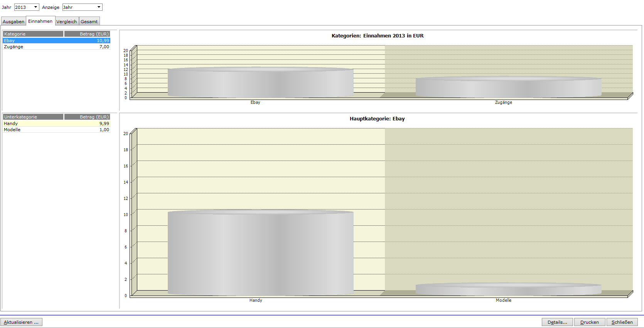Open Details... button

tap(557, 322)
